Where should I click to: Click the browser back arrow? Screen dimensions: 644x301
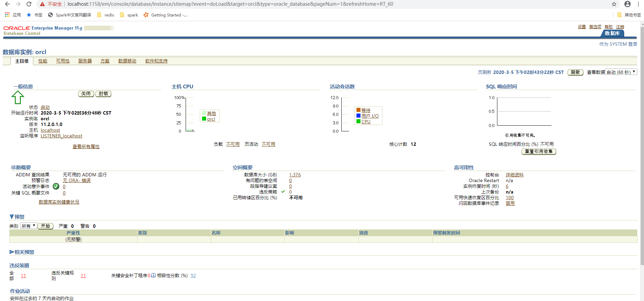(x=7, y=4)
